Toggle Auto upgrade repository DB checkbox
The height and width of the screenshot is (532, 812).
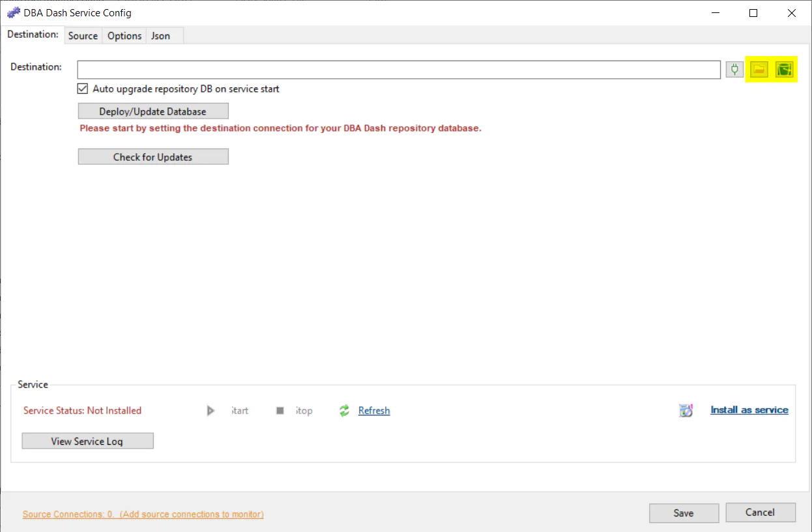(x=83, y=89)
